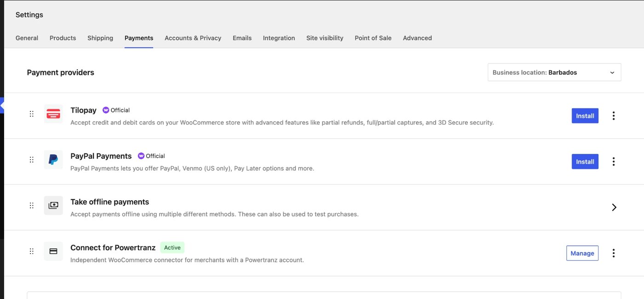Go to the Integration tab
This screenshot has height=299, width=644.
coord(279,38)
